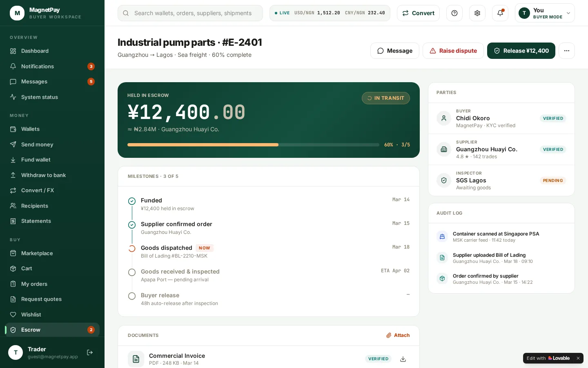
Task: Click the search magnifier icon
Action: click(x=126, y=13)
